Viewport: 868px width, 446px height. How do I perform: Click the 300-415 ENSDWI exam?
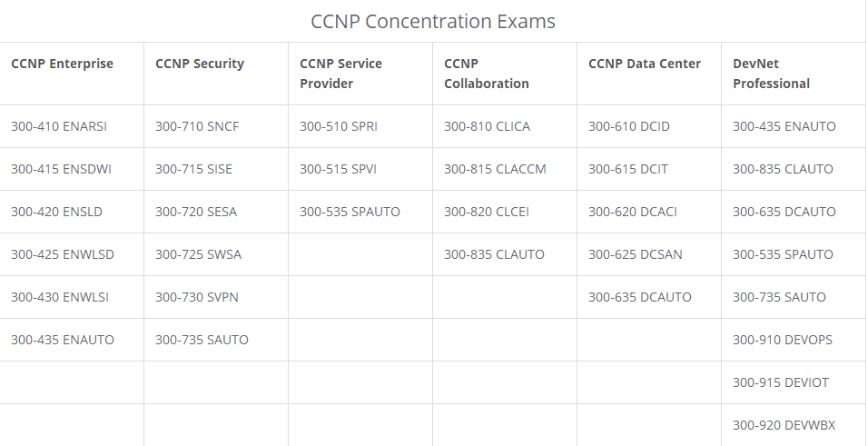click(62, 169)
